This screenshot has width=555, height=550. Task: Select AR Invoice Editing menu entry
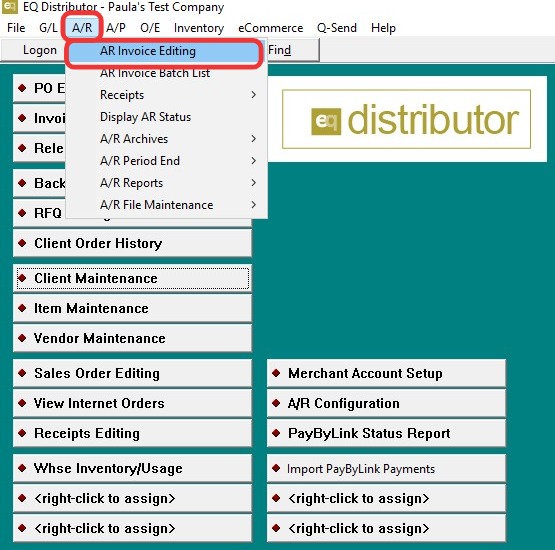click(164, 51)
